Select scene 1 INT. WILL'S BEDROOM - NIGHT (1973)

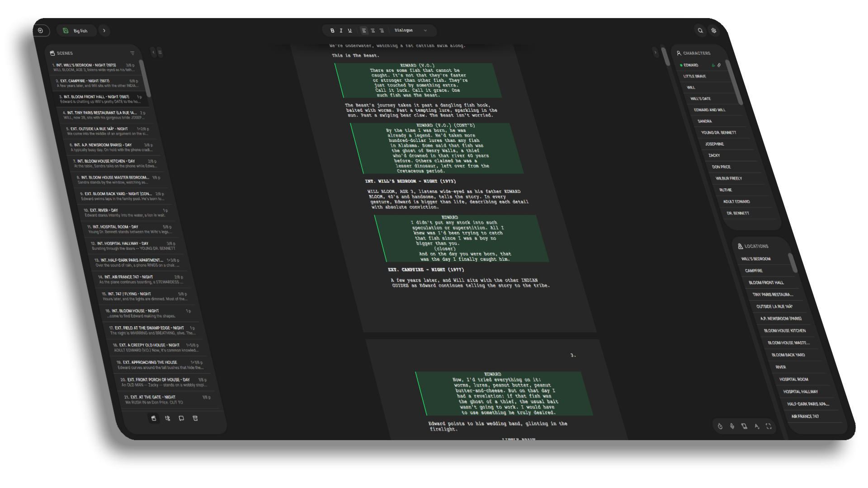pos(94,67)
